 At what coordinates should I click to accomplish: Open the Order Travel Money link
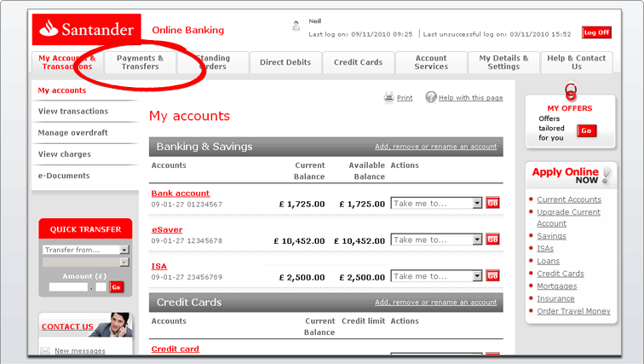pos(573,311)
